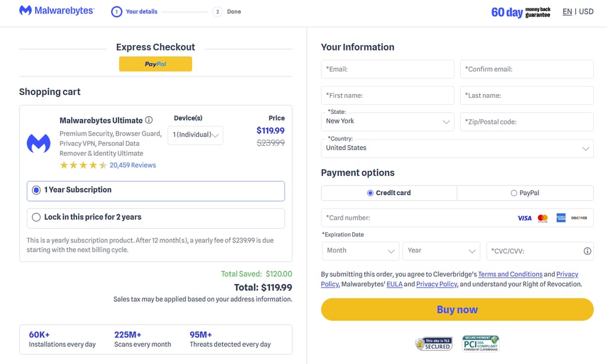
Task: Focus the Zip/Postal code field
Action: pyautogui.click(x=527, y=122)
